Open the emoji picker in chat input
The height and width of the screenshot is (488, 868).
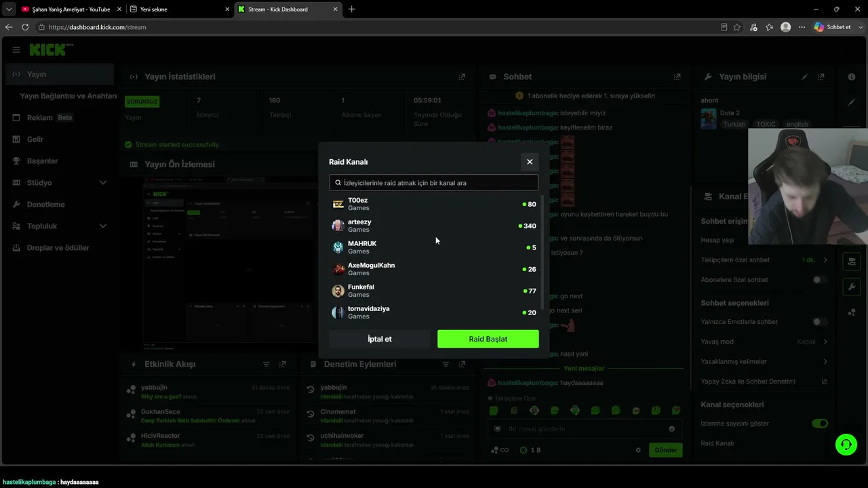(672, 429)
